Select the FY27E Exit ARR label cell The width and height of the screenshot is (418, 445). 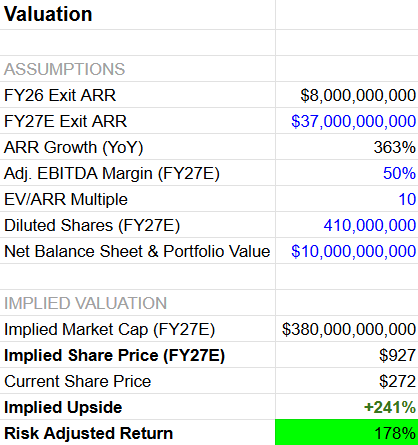pyautogui.click(x=137, y=121)
